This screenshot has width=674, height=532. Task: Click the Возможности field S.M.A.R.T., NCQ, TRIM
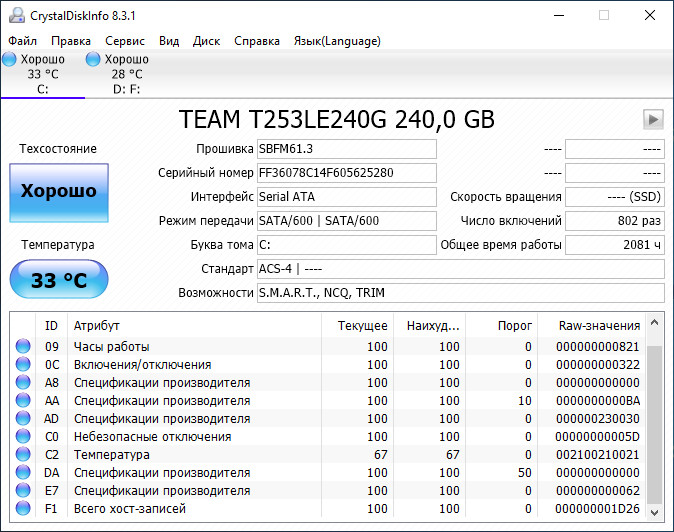coord(461,293)
